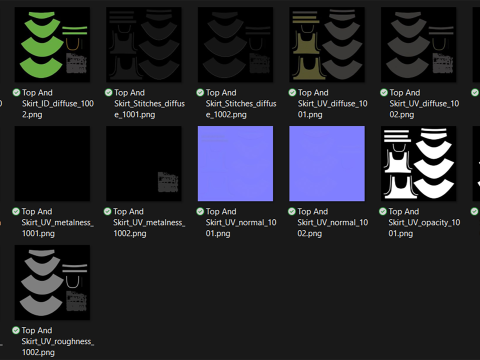Click sync status icon of Skirt_ID_diffuse_1002.png

click(x=16, y=92)
